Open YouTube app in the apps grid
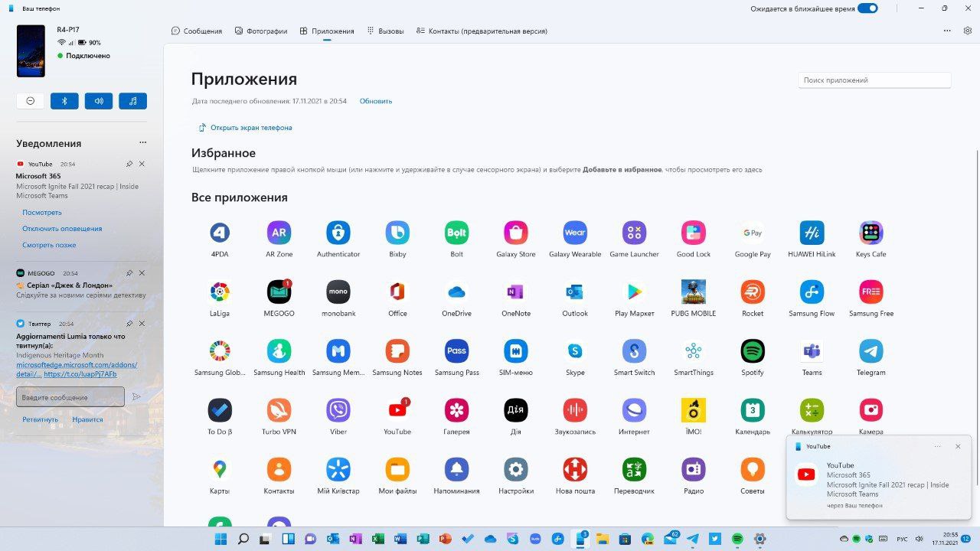980x551 pixels. tap(397, 410)
